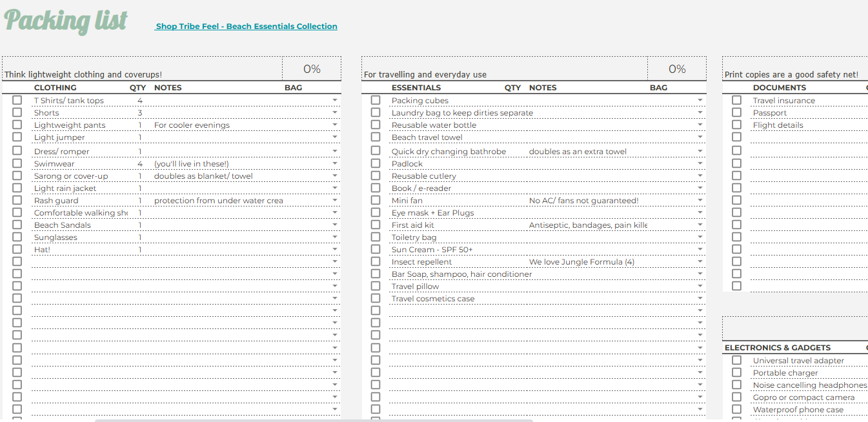Open the BAG selector for Travel pillow
This screenshot has height=422, width=868.
[x=700, y=286]
